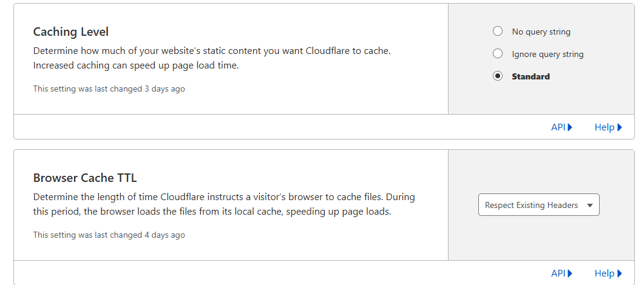Select the No query string radio button
Screen dimensions: 644x285
pos(498,32)
